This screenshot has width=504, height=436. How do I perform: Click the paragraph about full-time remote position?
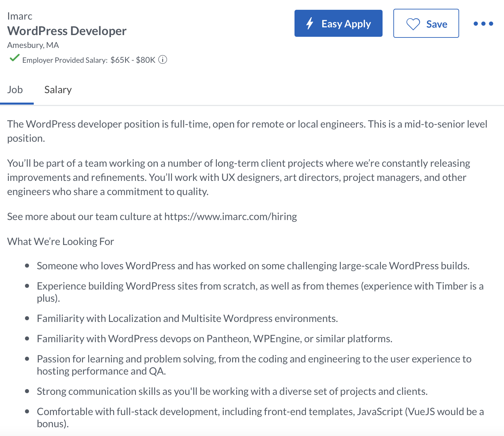coord(247,131)
